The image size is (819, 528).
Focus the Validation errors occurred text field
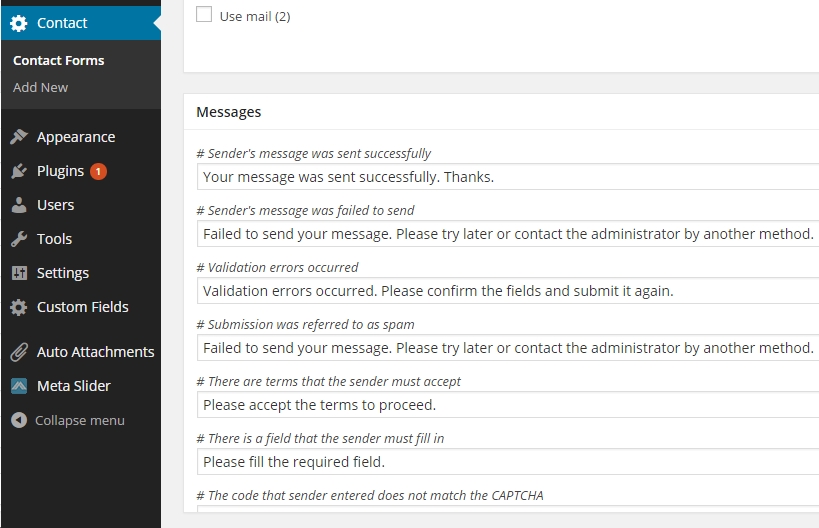[x=508, y=291]
